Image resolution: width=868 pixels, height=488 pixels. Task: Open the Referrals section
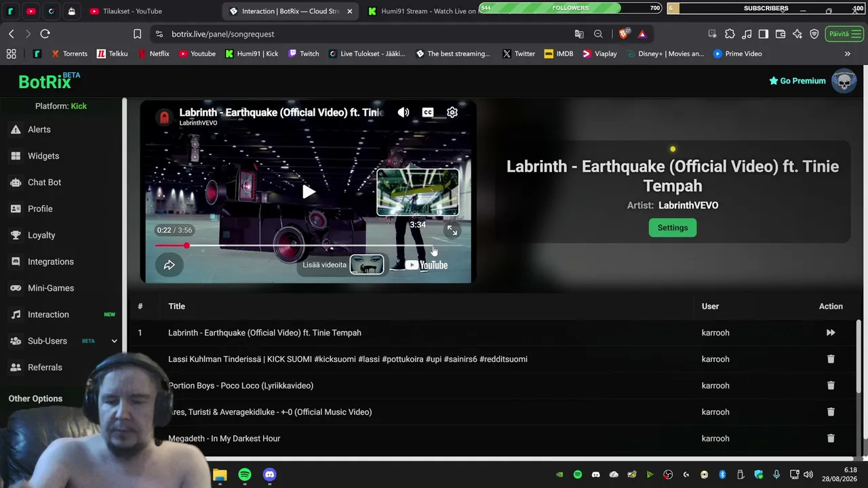pos(45,367)
